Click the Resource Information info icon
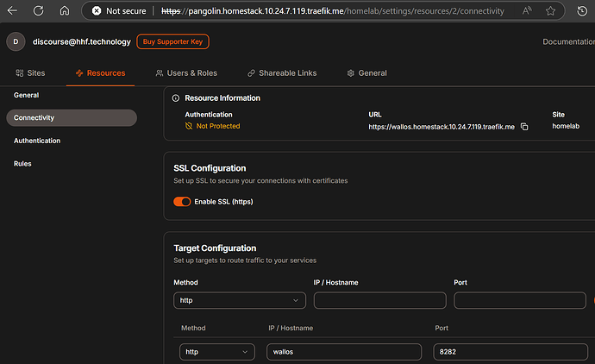595x364 pixels. click(176, 98)
